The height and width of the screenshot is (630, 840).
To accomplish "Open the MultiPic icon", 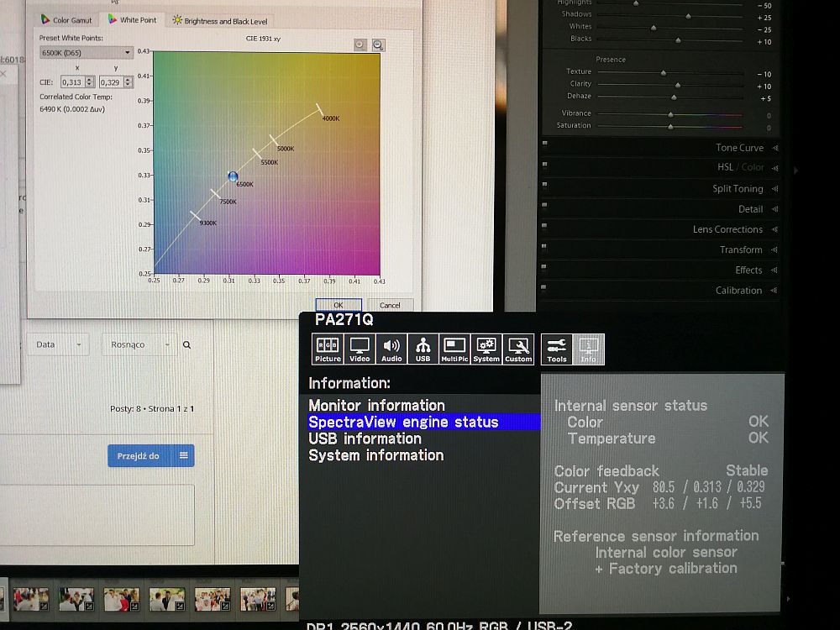I will (x=454, y=349).
